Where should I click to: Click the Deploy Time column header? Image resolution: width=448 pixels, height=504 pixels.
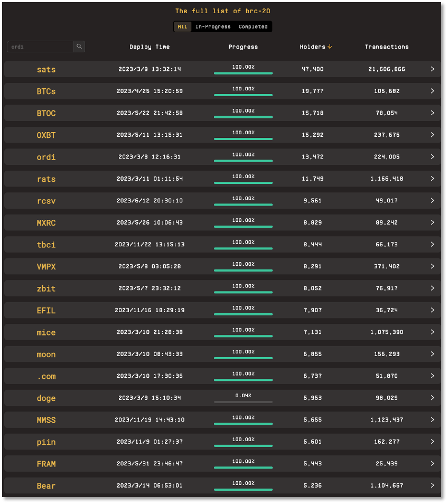[150, 47]
